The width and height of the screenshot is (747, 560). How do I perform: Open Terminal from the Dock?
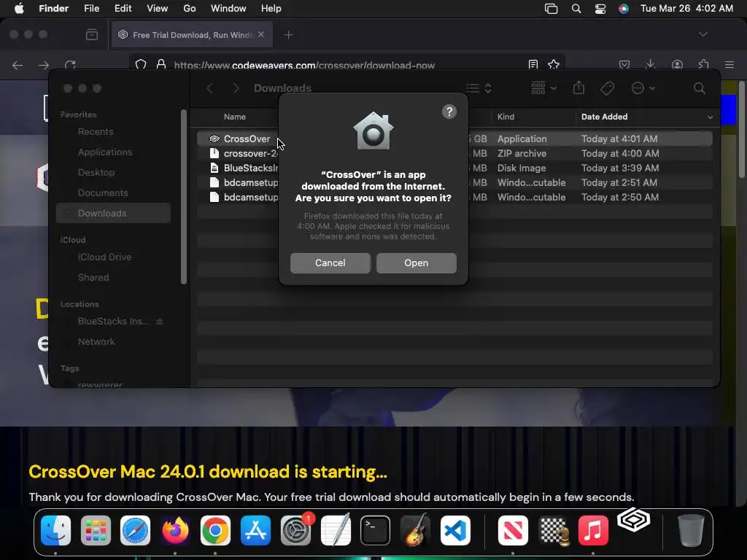[x=375, y=531]
